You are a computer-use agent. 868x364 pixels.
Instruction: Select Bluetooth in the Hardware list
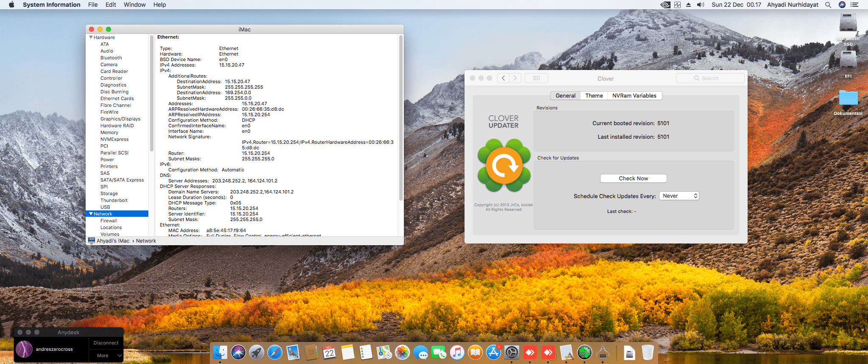[x=111, y=58]
